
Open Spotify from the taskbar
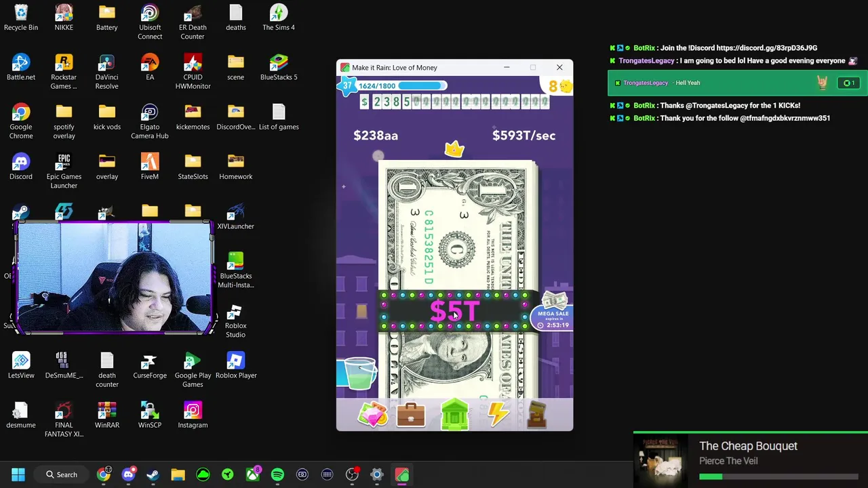coord(277,474)
